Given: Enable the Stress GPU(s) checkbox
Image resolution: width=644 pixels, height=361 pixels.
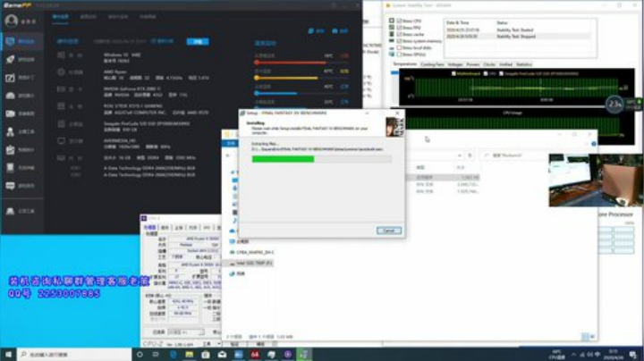Looking at the screenshot, I should (399, 55).
